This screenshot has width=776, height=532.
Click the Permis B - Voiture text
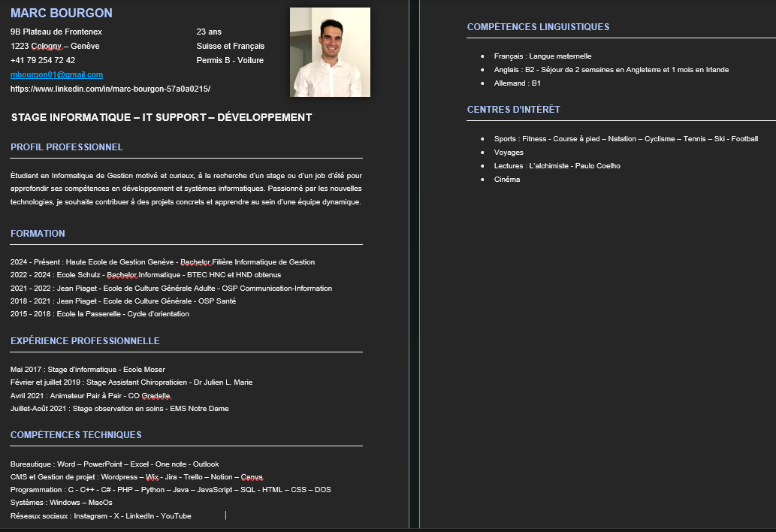click(x=230, y=60)
